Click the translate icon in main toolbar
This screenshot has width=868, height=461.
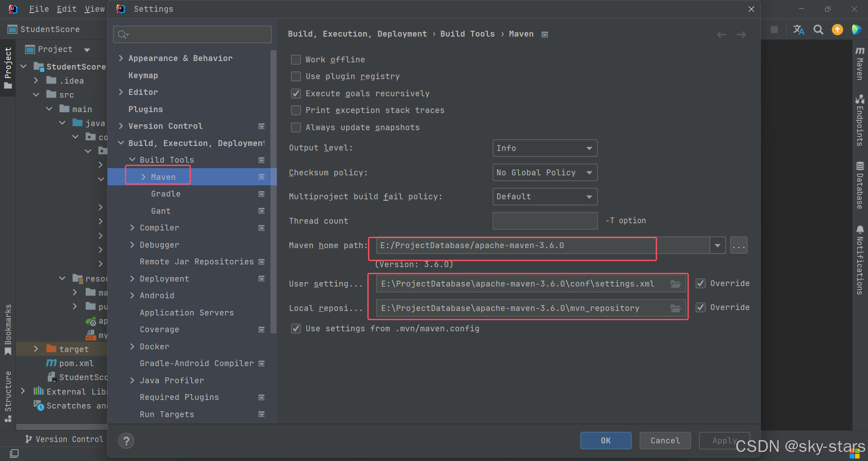click(798, 30)
